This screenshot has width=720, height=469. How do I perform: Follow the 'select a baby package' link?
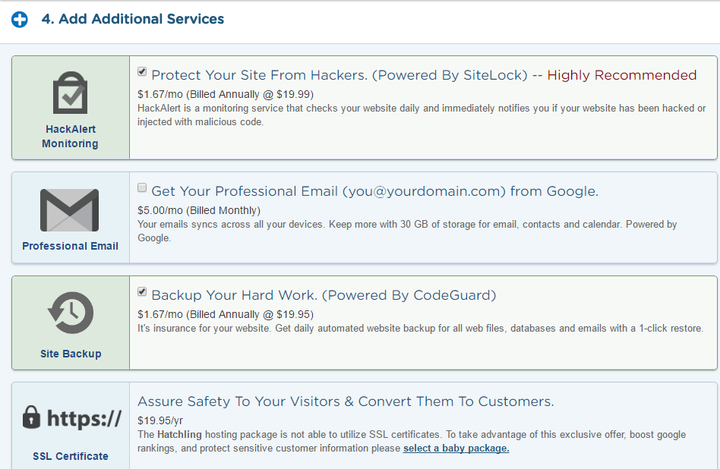click(456, 448)
